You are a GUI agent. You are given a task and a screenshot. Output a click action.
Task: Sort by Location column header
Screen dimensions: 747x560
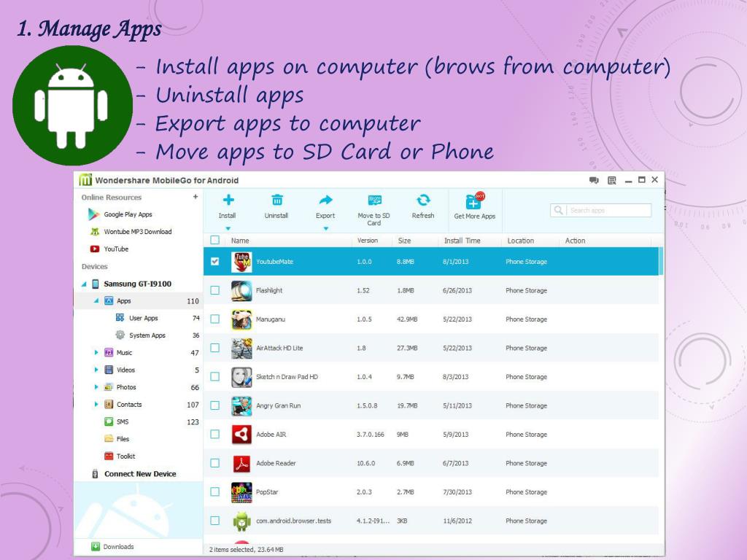pos(521,241)
